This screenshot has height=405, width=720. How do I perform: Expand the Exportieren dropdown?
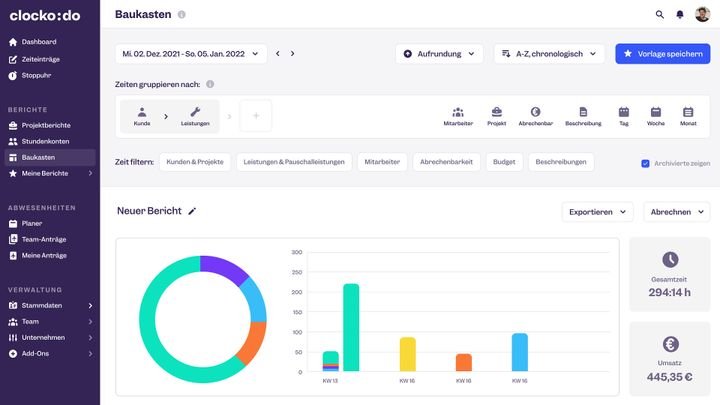(x=598, y=212)
